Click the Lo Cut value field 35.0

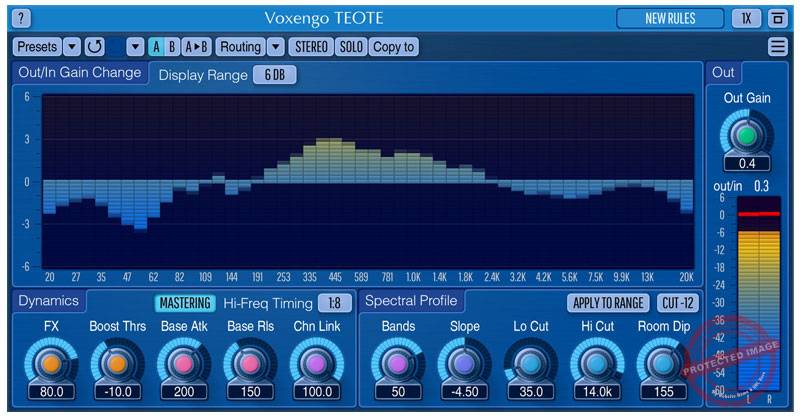click(x=529, y=392)
